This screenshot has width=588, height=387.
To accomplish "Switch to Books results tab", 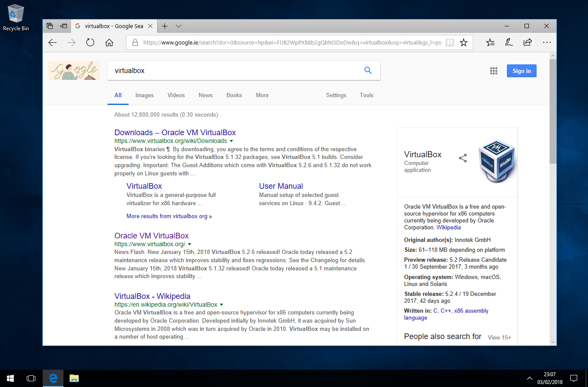I will coord(234,95).
